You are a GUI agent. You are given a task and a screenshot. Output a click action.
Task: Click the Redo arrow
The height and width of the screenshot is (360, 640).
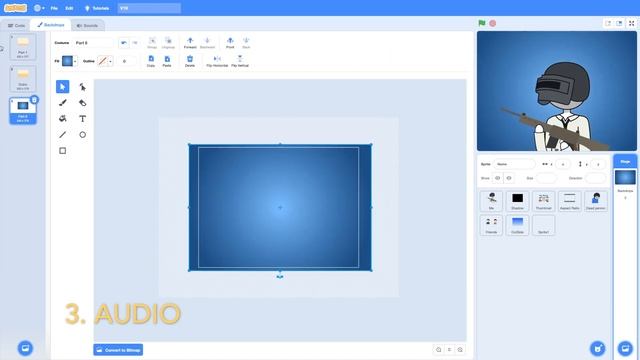click(x=135, y=42)
